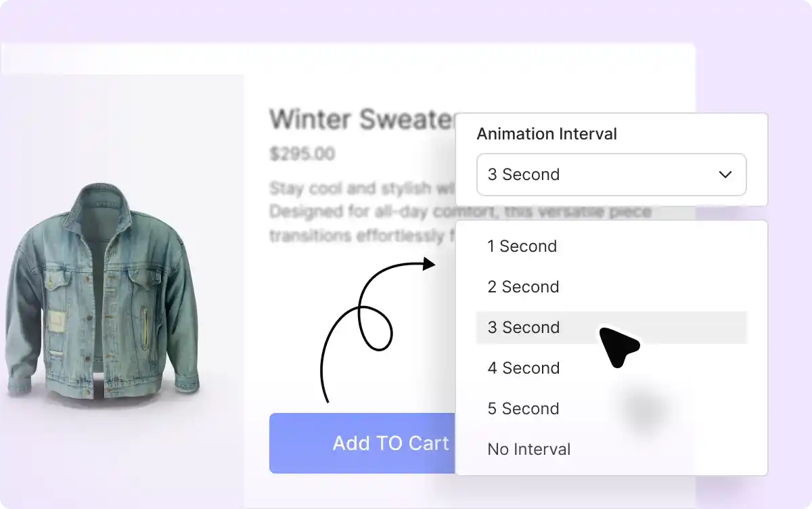The image size is (812, 509).
Task: Select the 4 Second interval option
Action: 611,368
